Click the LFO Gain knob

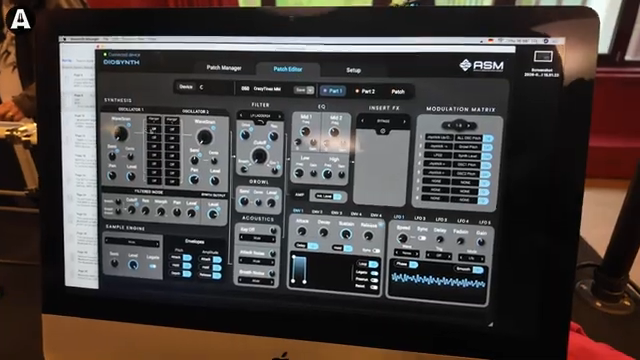(x=481, y=242)
